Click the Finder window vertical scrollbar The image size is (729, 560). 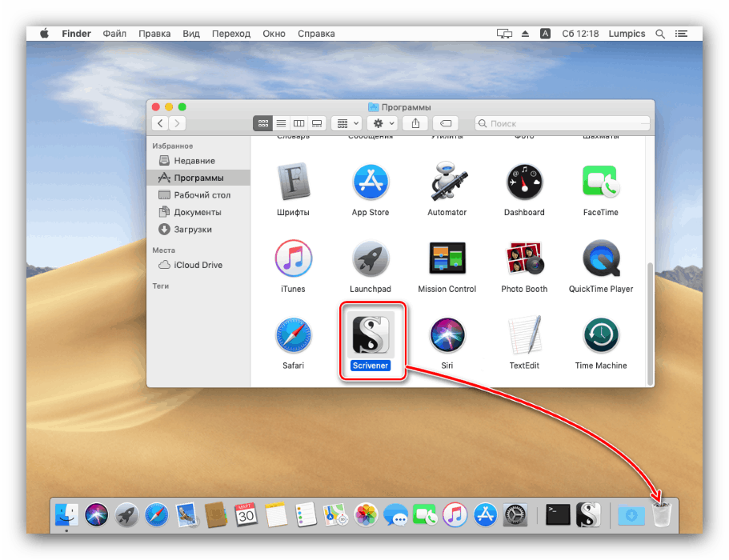(x=650, y=323)
